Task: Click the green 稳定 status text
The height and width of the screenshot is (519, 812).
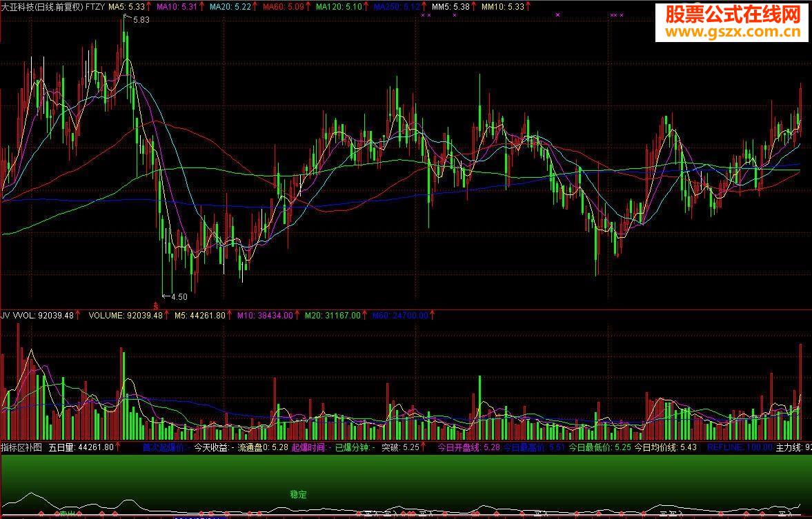Action: [x=298, y=495]
